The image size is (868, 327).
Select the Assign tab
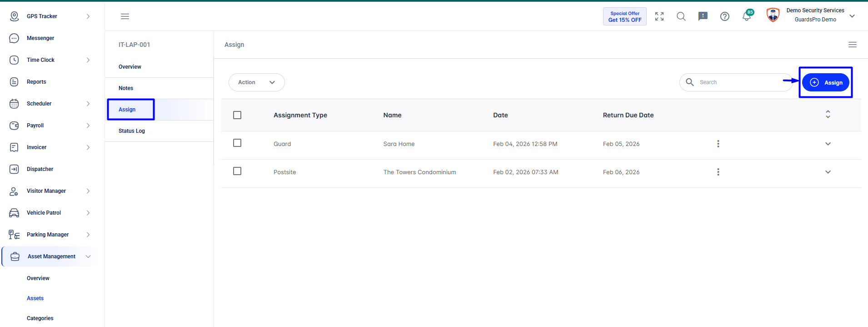[x=159, y=110]
